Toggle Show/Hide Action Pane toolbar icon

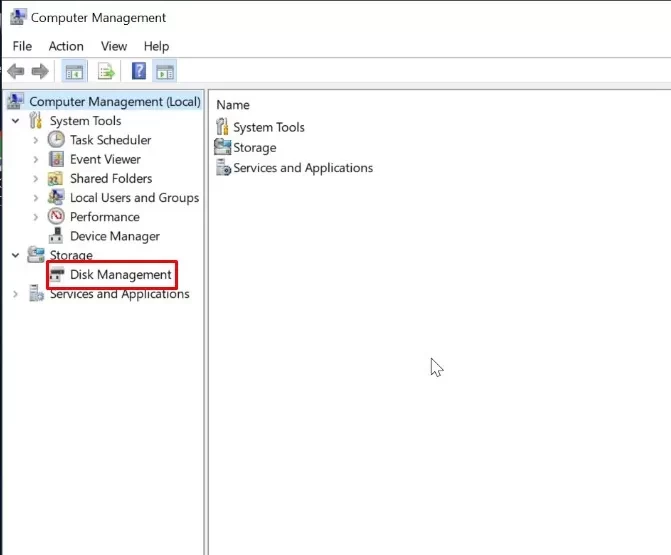(165, 71)
